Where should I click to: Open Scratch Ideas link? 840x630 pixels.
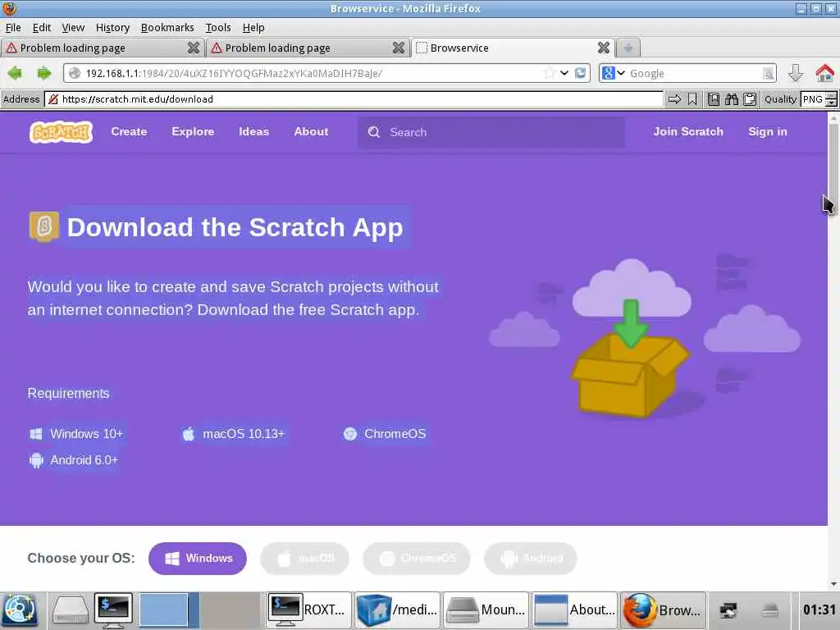254,132
